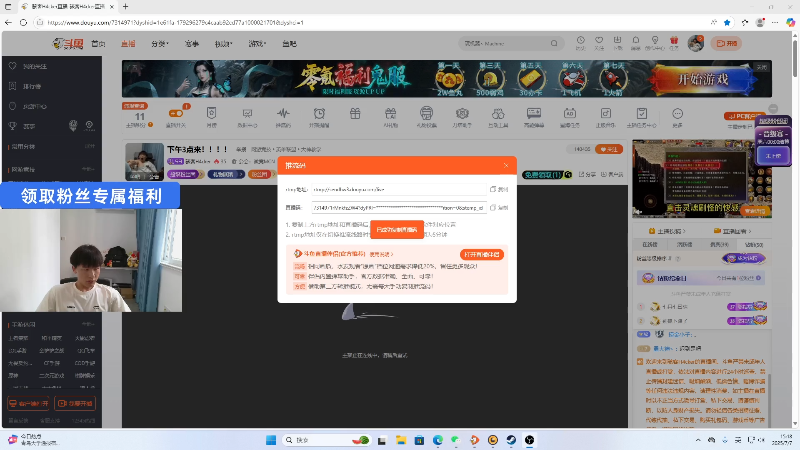Click 开始游戏 button on the banner ad

coord(703,79)
